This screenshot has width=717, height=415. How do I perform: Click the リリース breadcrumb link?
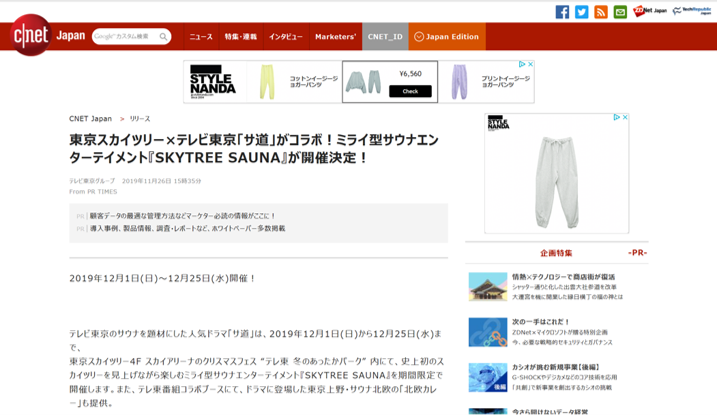[139, 119]
